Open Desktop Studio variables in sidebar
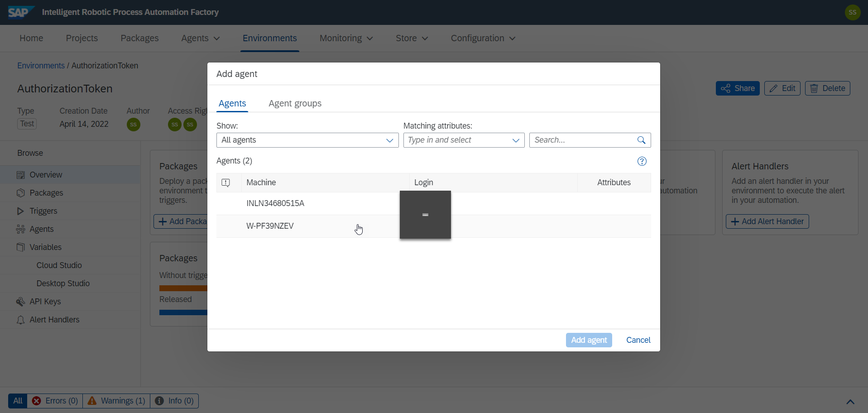This screenshot has height=413, width=868. [x=63, y=283]
